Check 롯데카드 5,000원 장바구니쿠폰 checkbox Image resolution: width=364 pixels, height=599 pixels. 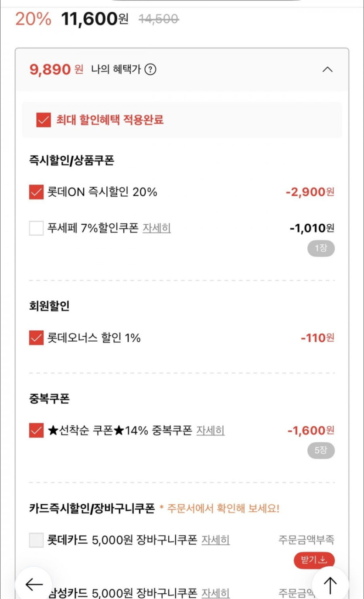coord(36,540)
